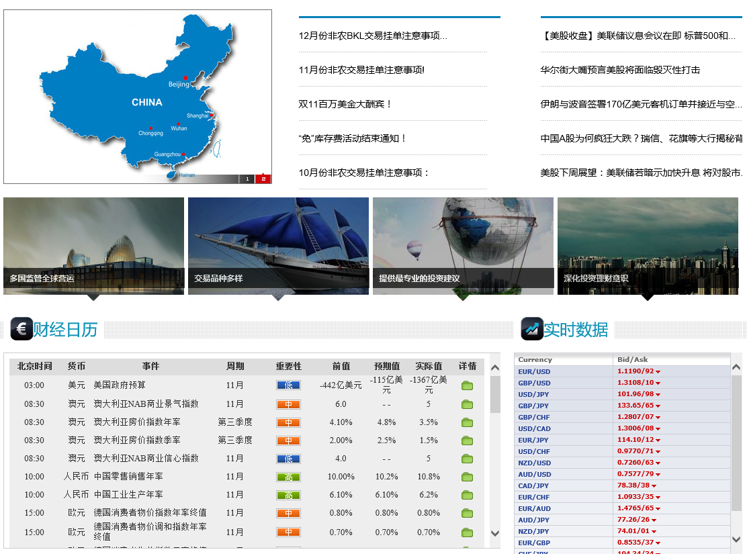Screen dimensions: 747x560
Task: Click the 实时数据 section heading
Action: (576, 330)
